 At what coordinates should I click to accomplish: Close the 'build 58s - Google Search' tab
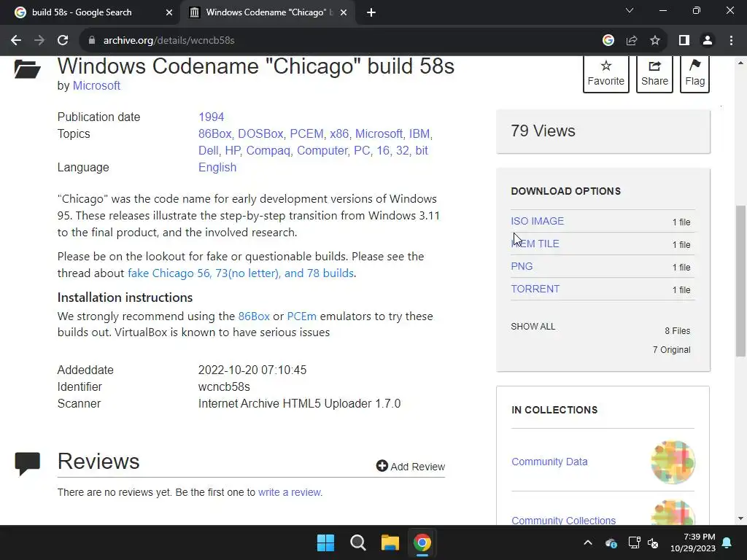point(169,13)
